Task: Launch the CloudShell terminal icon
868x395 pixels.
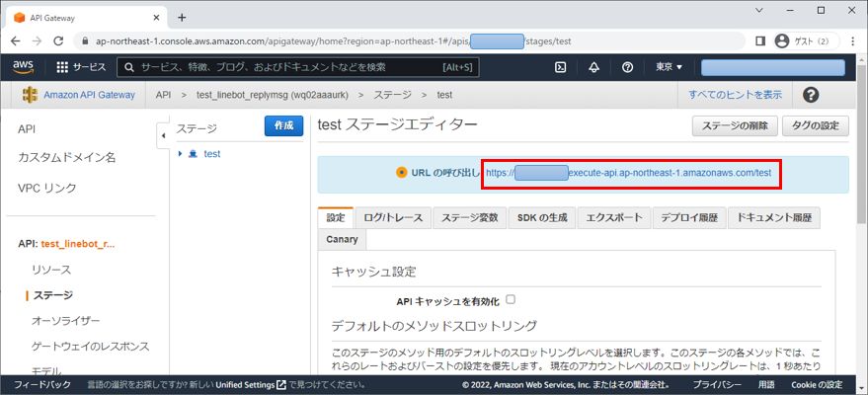Action: point(560,67)
